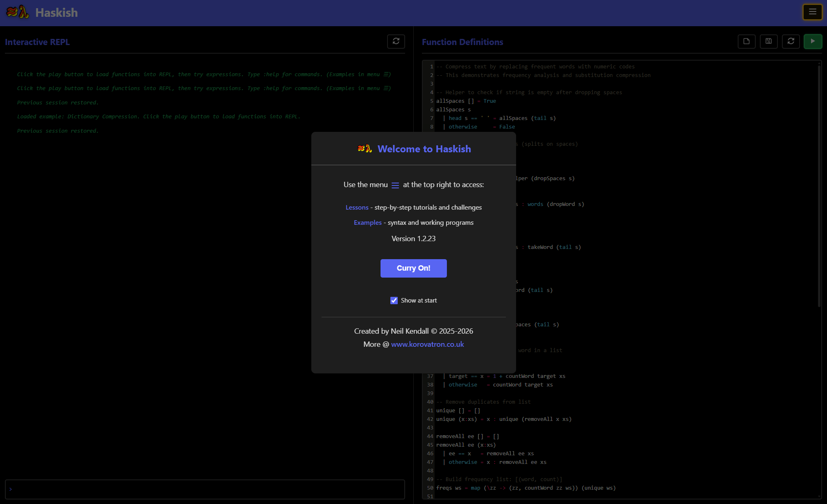Click the REPL command input field
The image size is (827, 504).
point(205,489)
